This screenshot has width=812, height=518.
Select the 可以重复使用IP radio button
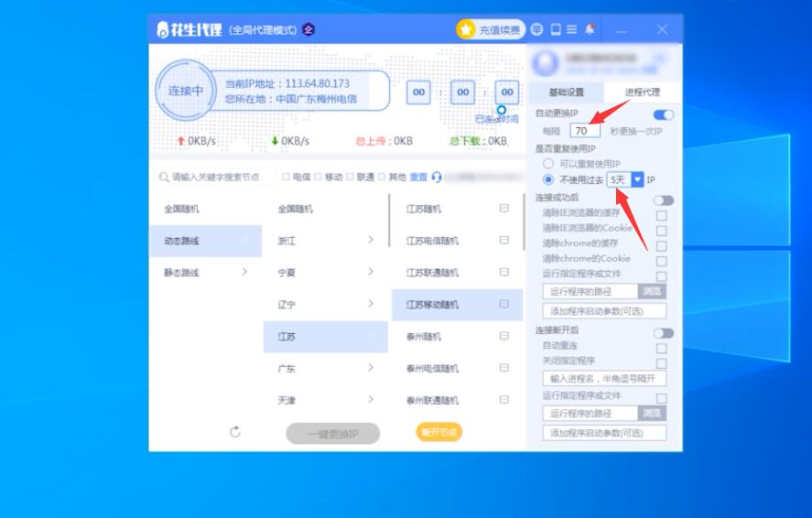pos(548,164)
